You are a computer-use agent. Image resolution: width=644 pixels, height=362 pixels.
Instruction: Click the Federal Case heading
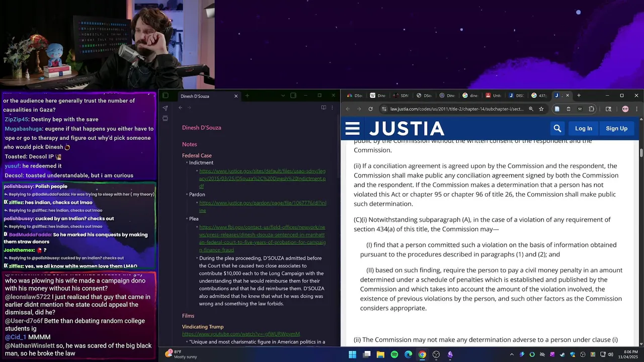click(x=197, y=156)
